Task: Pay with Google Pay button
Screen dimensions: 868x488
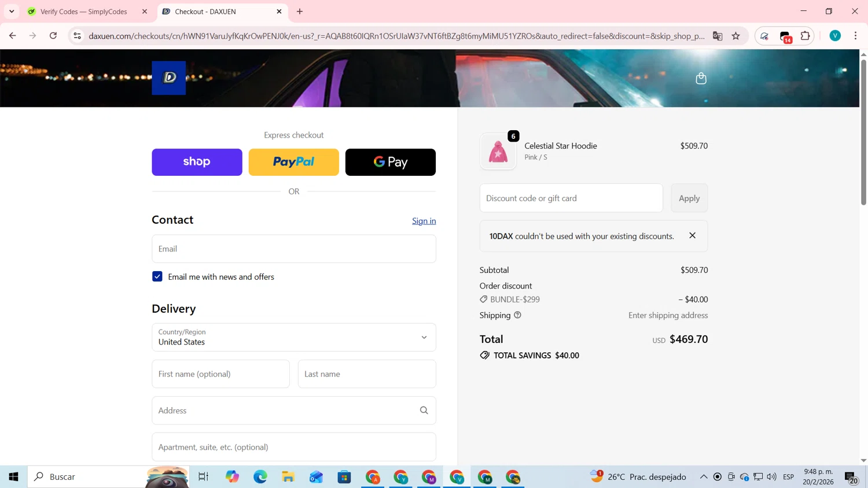Action: 390,162
